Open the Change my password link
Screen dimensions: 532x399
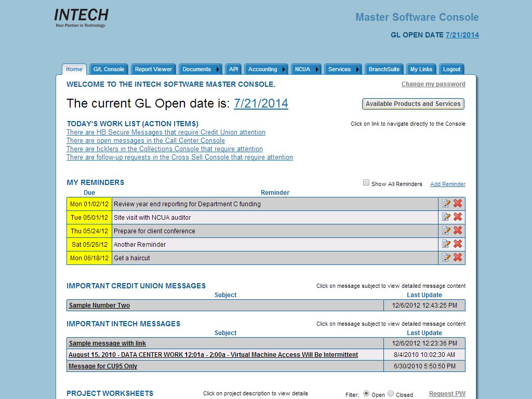pyautogui.click(x=433, y=84)
